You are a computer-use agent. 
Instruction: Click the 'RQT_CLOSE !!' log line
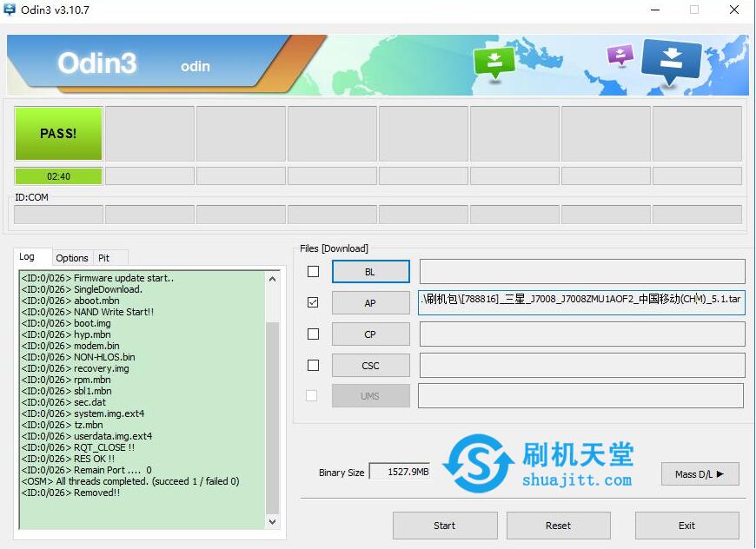(78, 447)
